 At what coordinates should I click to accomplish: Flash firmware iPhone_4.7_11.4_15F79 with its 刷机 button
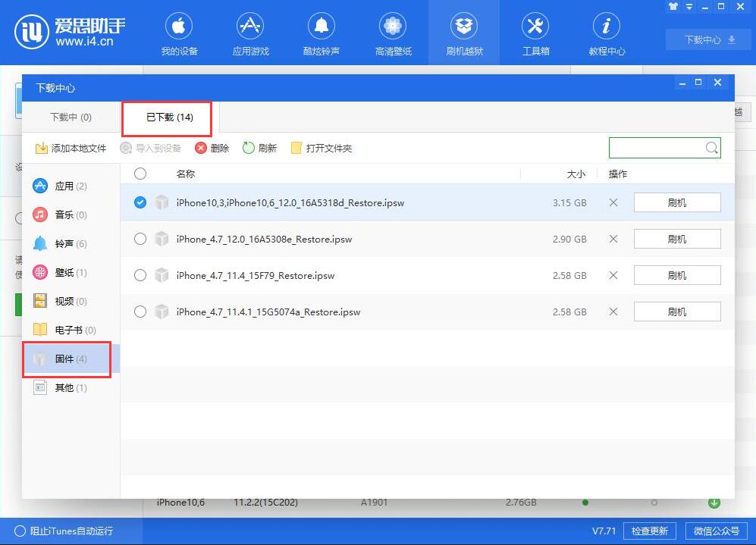pyautogui.click(x=676, y=275)
